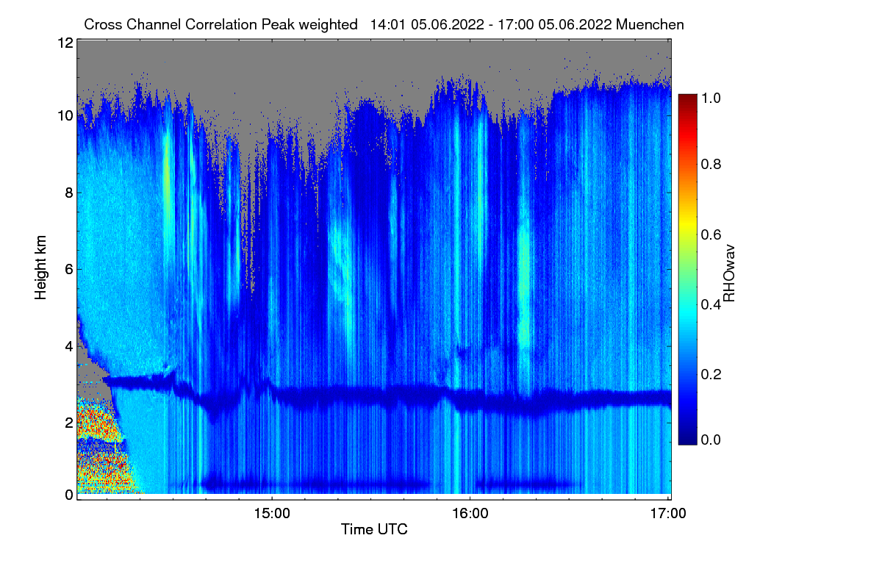The width and height of the screenshot is (882, 588).
Task: Click the 'RHOwav' colorbar label
Action: coord(729,273)
